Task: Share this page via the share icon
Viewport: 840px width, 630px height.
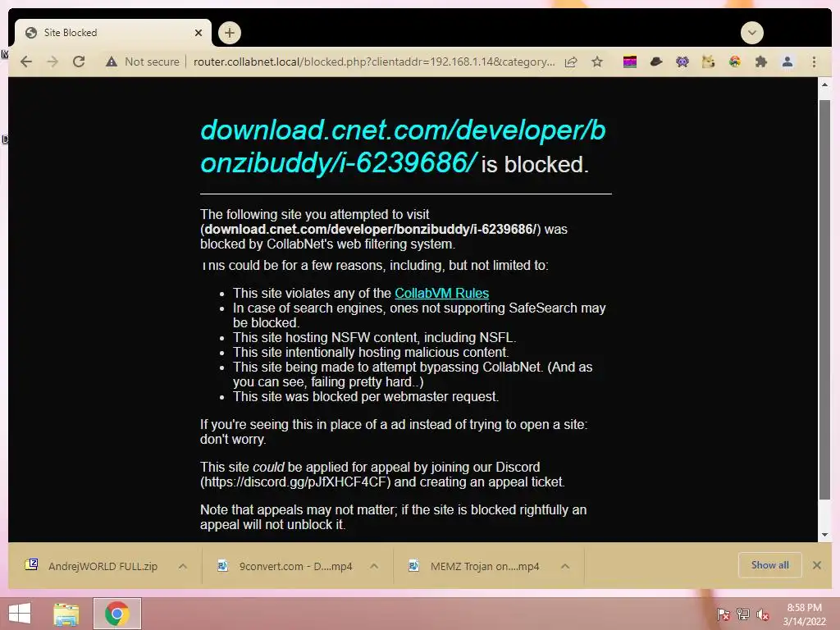Action: (x=571, y=62)
